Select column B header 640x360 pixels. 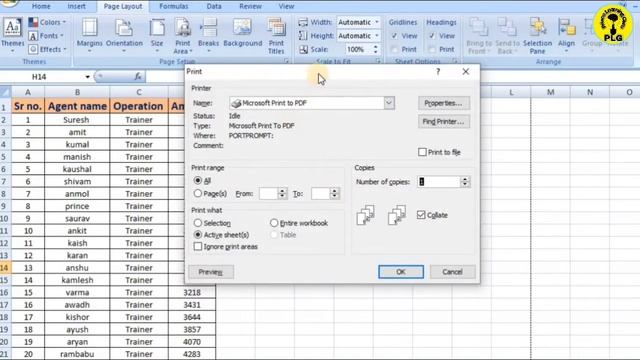click(77, 92)
